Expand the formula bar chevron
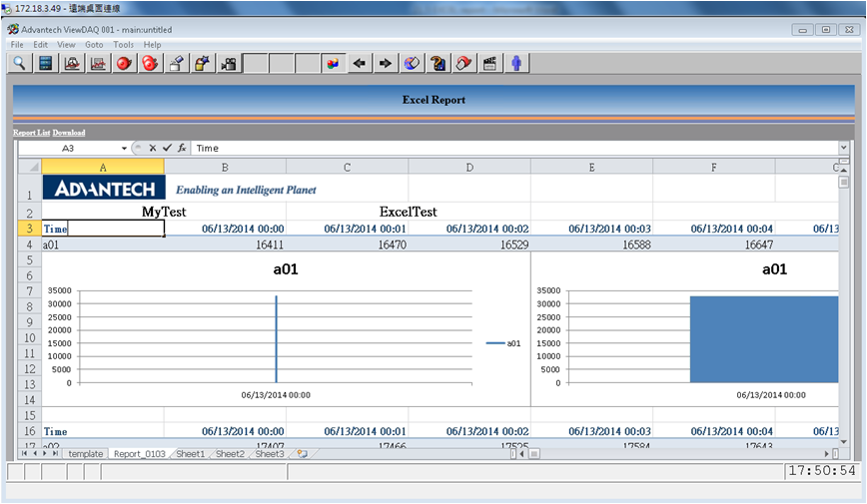 843,148
